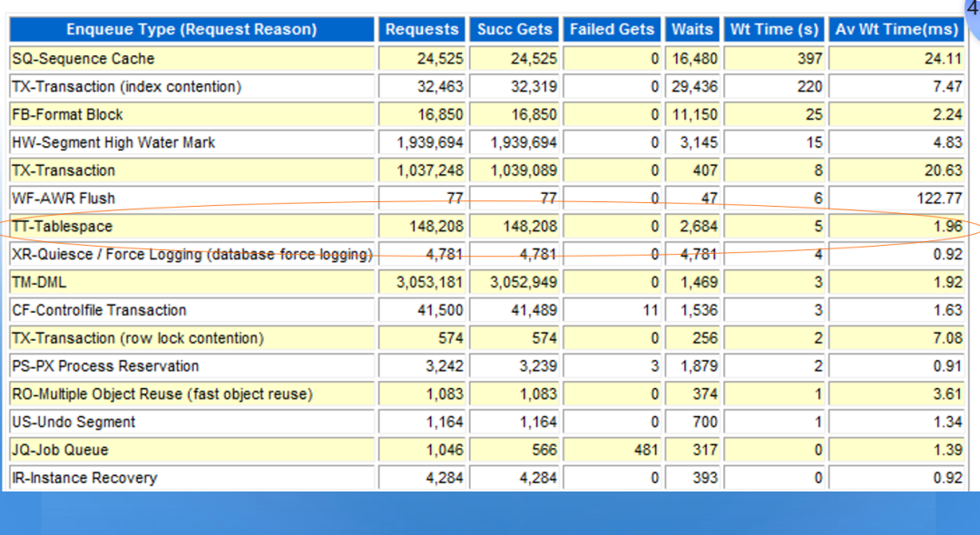Viewport: 980px width, 535px height.
Task: Click RO-Multiple Object Reuse average wait 3.61
Action: (x=948, y=394)
